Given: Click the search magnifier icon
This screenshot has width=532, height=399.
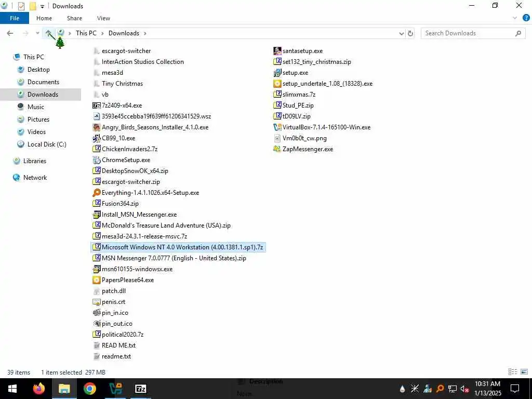Looking at the screenshot, I should [518, 33].
